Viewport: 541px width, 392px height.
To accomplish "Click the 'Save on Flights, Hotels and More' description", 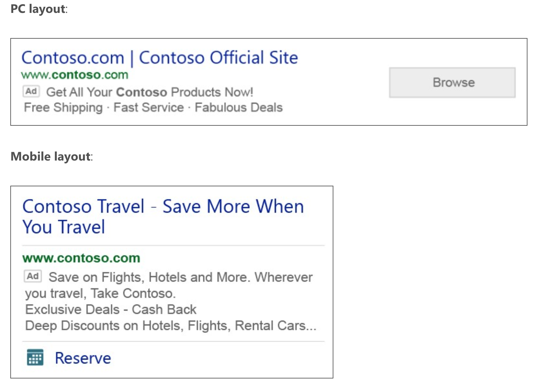I will point(150,277).
